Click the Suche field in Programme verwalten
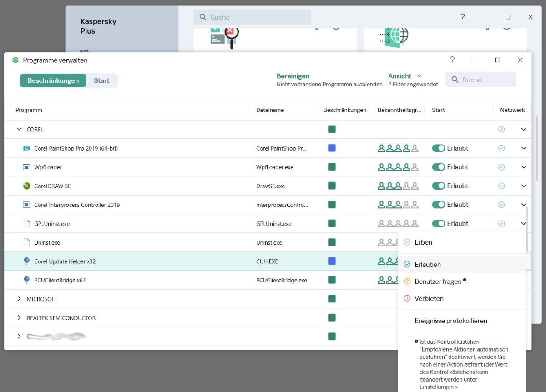Viewport: 546px width, 392px height. (x=485, y=80)
